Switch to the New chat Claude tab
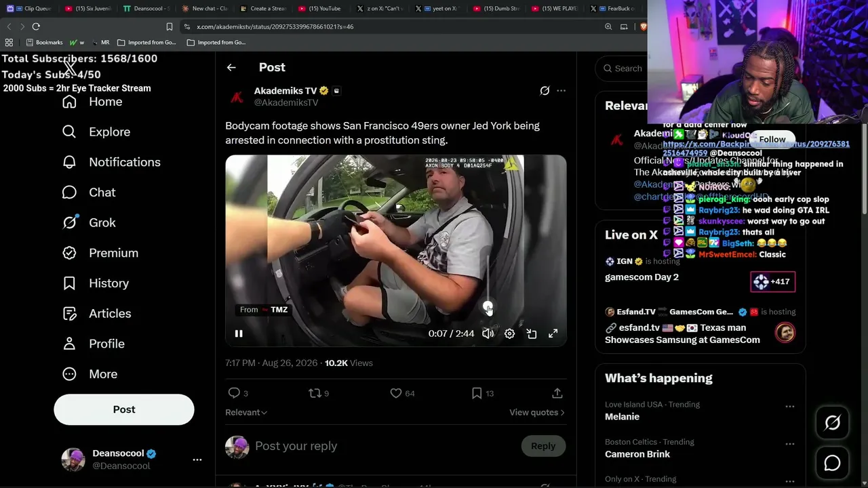The width and height of the screenshot is (868, 488). click(x=205, y=9)
